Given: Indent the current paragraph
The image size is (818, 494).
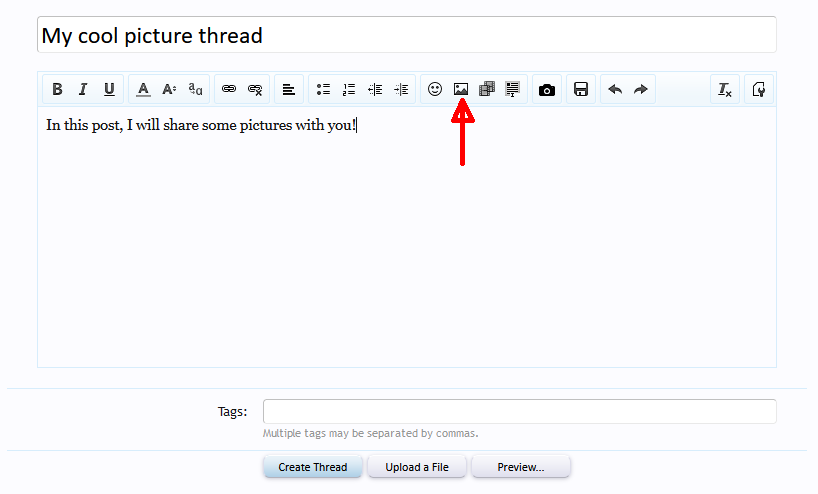Looking at the screenshot, I should [x=401, y=89].
